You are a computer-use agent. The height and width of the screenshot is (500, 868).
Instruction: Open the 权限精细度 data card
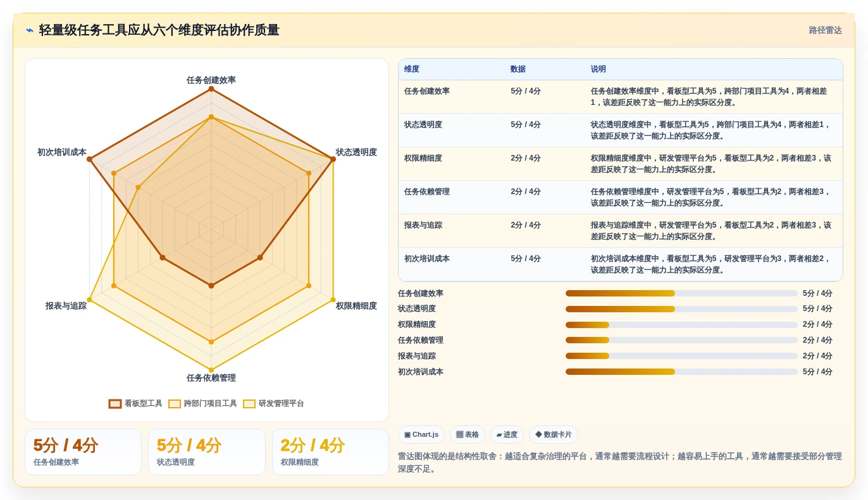[x=330, y=452]
